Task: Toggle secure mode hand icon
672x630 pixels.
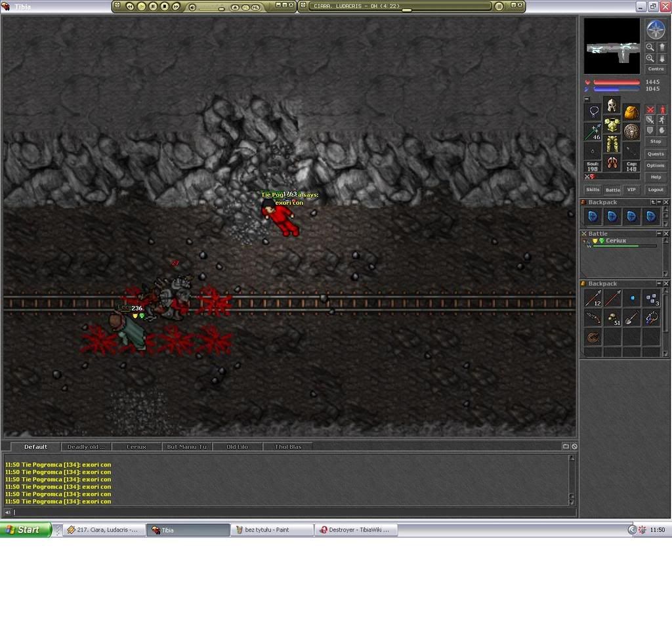Action: pyautogui.click(x=662, y=130)
